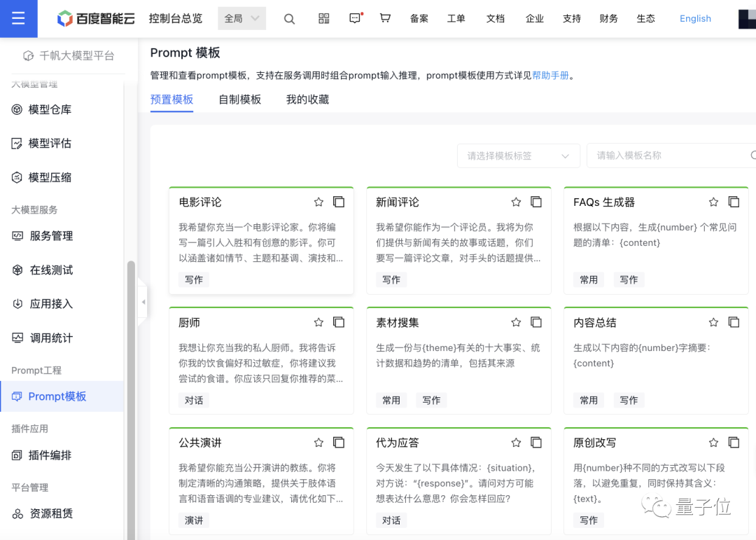
Task: Favorite the 电影评论 template via its star
Action: point(318,202)
